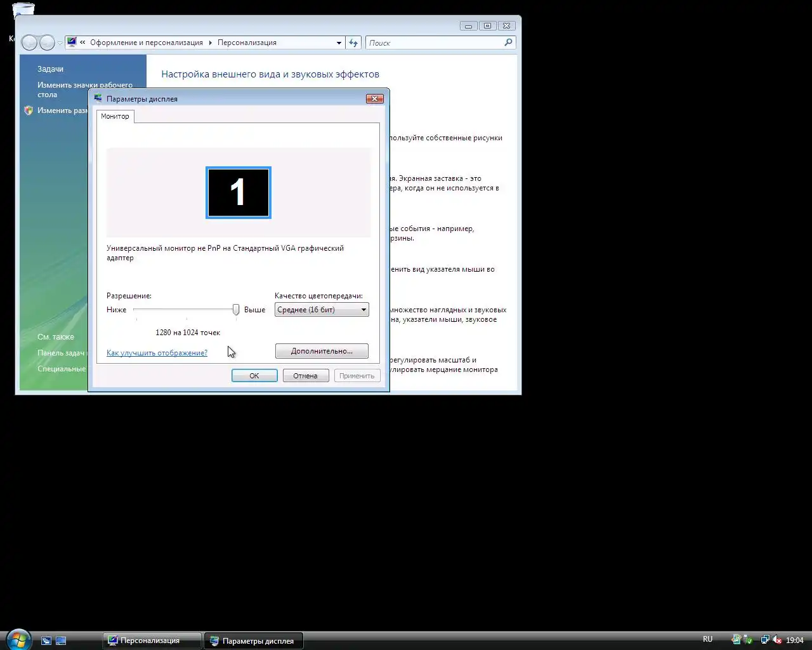Image resolution: width=812 pixels, height=650 pixels.
Task: Click Back arrow in Personalization window
Action: (x=29, y=43)
